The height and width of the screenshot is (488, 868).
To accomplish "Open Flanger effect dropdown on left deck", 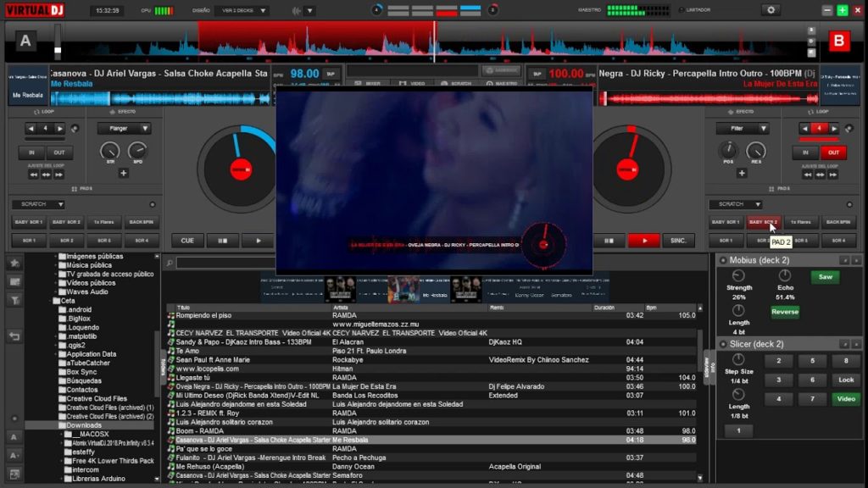I will pos(124,129).
